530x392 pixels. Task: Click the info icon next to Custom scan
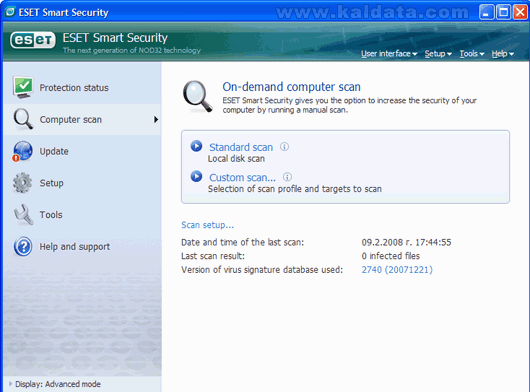tap(287, 177)
